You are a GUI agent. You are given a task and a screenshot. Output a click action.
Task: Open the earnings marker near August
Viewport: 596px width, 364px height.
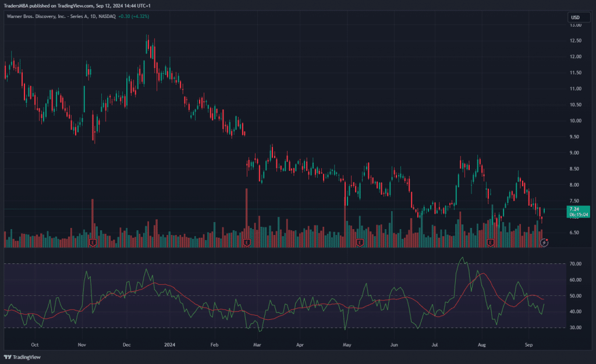491,242
